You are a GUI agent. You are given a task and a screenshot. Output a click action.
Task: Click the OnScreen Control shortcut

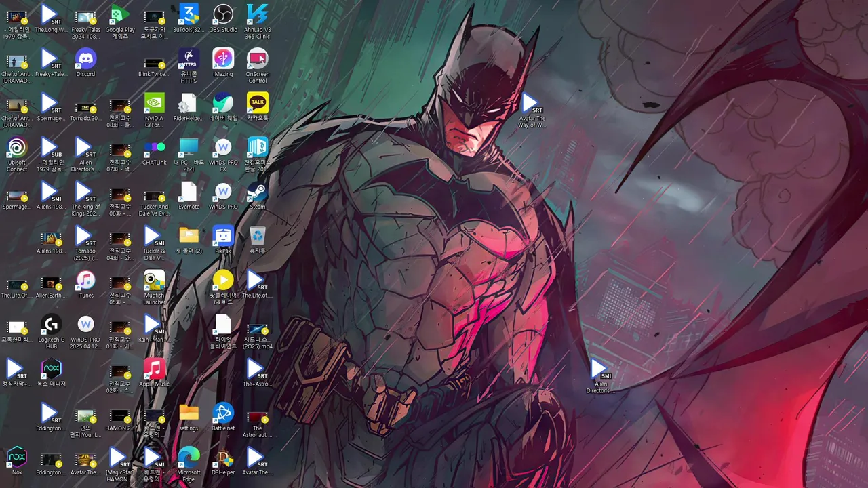[258, 66]
